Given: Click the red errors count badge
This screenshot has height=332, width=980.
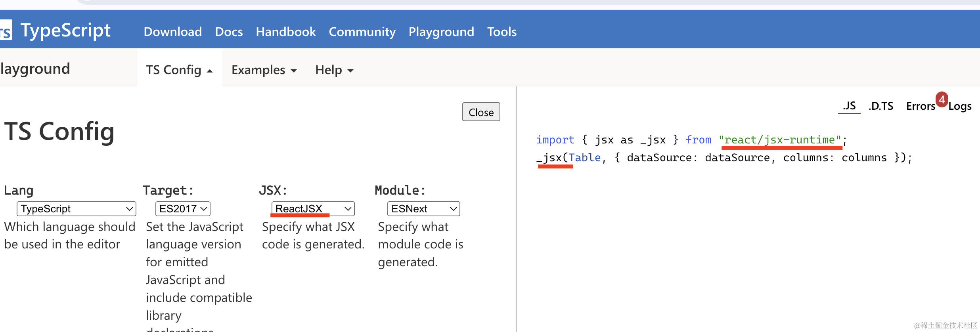Looking at the screenshot, I should 942,99.
